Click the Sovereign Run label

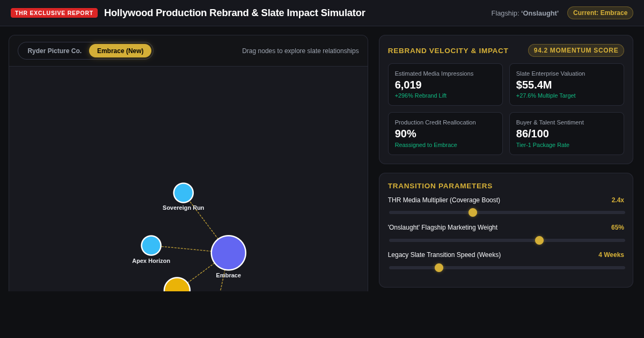click(x=184, y=208)
